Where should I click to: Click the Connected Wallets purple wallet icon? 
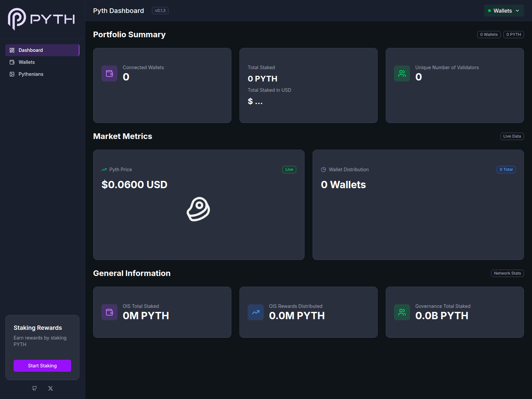coord(109,73)
